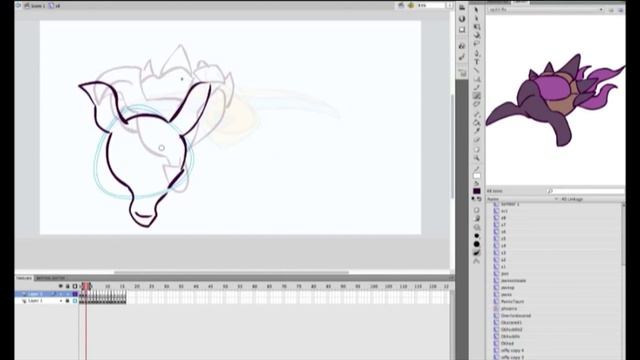Open brush mode option in tools
Viewport: 640px width, 360px height.
pyautogui.click(x=477, y=227)
